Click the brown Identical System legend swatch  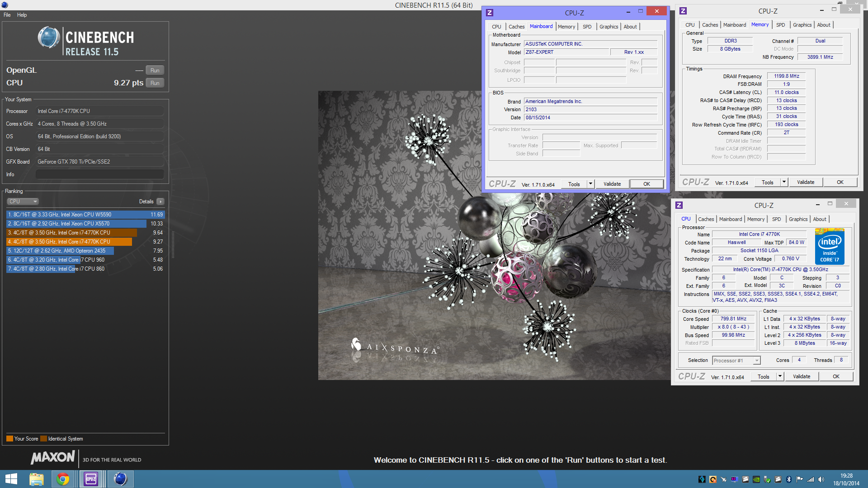click(x=43, y=439)
